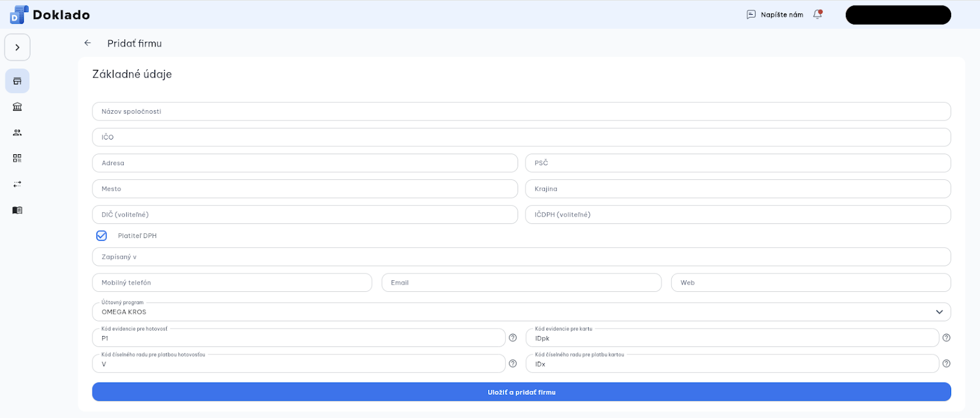
Task: Focus the Názov spoločnosti field
Action: click(x=521, y=111)
